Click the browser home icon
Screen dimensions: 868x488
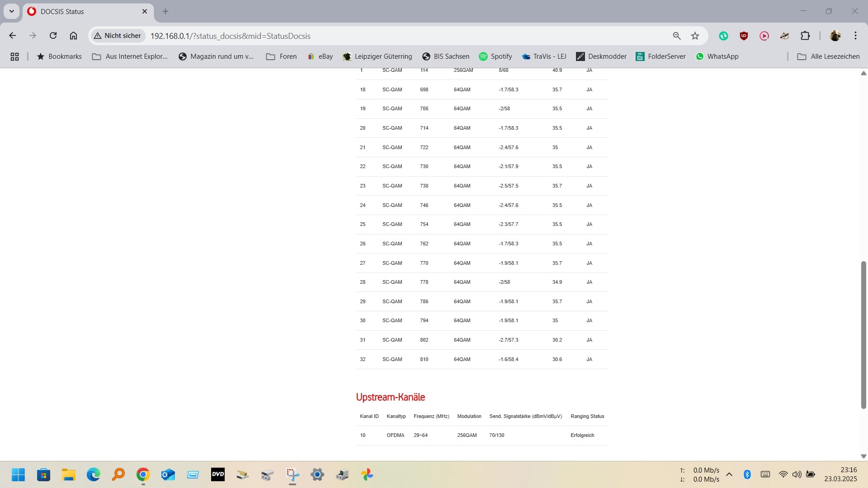[x=73, y=36]
